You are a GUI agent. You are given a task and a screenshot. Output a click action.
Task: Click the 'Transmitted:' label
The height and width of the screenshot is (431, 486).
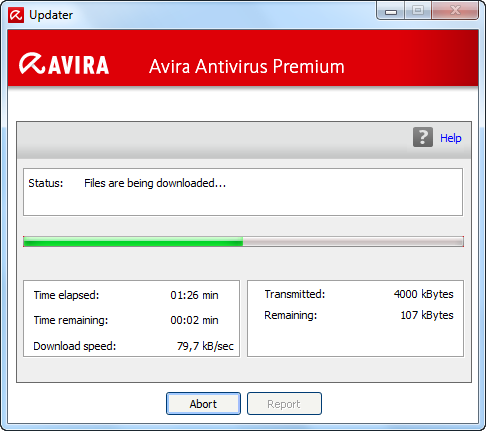tap(295, 294)
